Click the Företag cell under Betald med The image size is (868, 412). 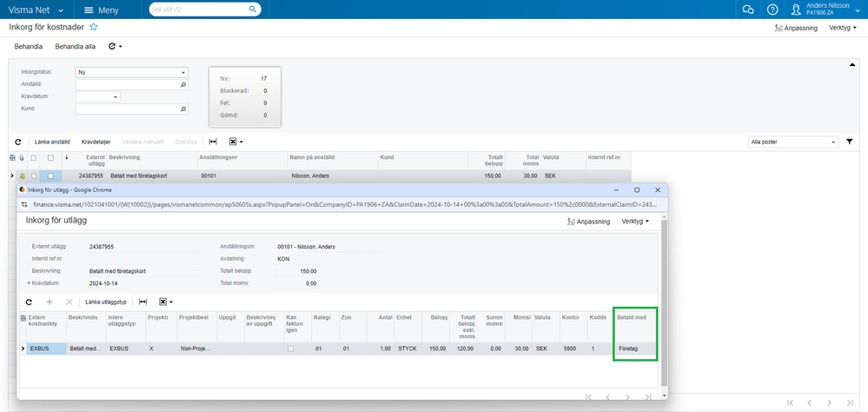[635, 349]
